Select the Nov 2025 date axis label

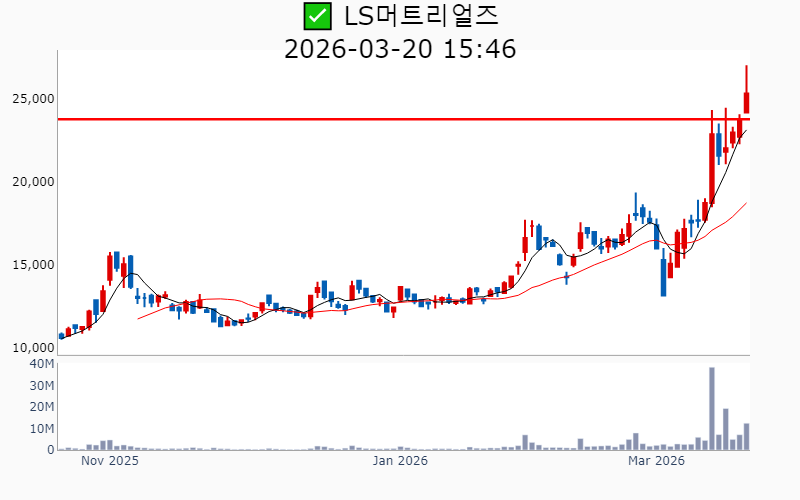(x=109, y=461)
